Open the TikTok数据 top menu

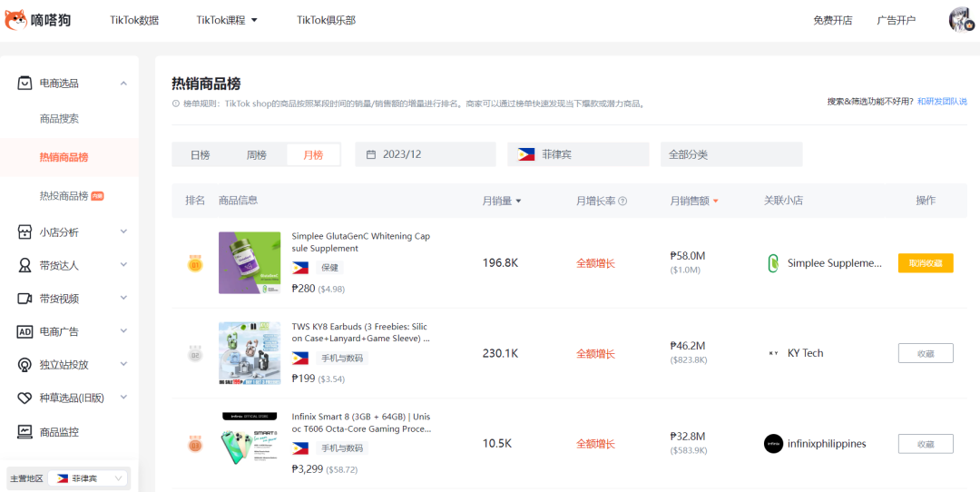coord(134,20)
